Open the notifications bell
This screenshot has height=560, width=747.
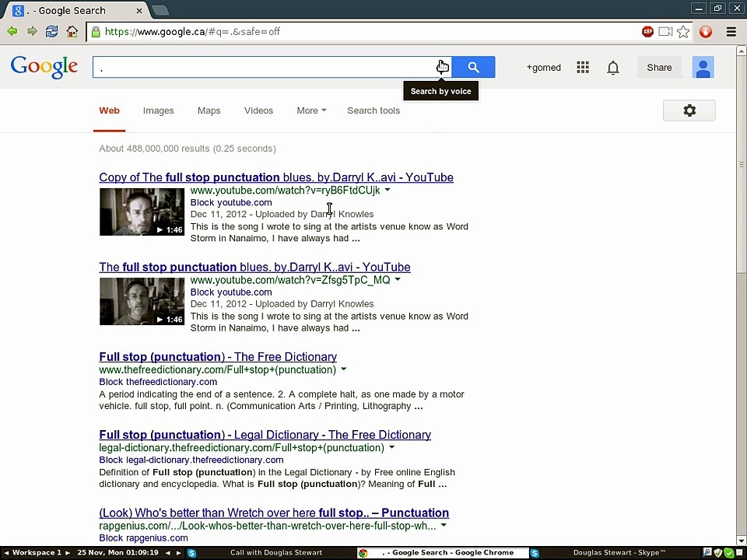[x=613, y=68]
